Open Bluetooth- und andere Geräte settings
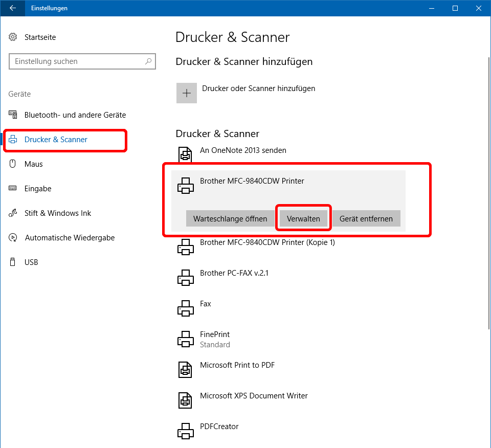Screen dimensions: 491x448 [75, 115]
